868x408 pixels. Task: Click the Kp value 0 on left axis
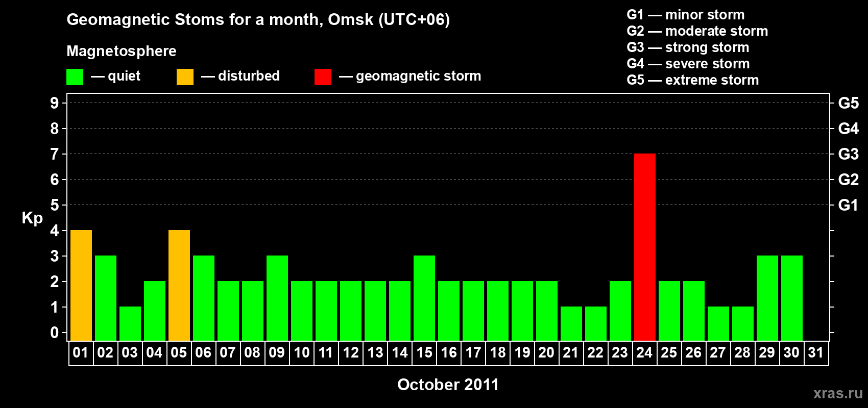[x=55, y=333]
